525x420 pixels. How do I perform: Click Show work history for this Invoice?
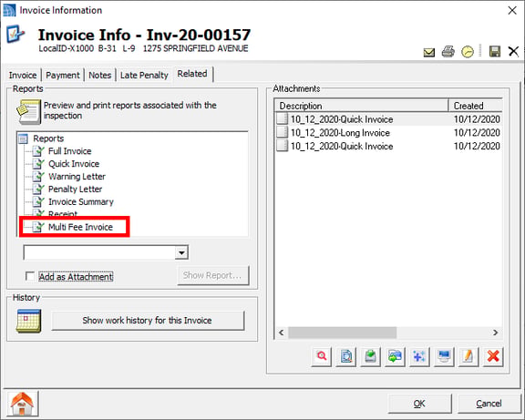pyautogui.click(x=148, y=321)
